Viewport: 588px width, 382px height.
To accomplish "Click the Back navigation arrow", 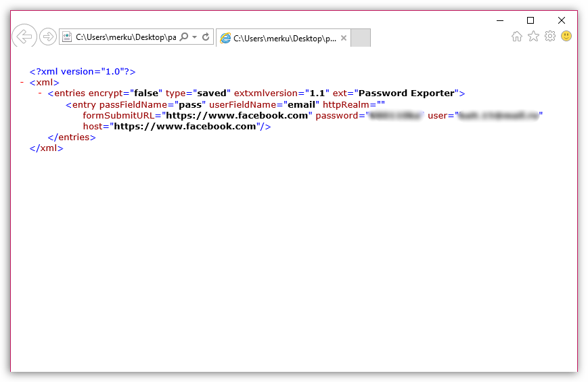I will (24, 37).
